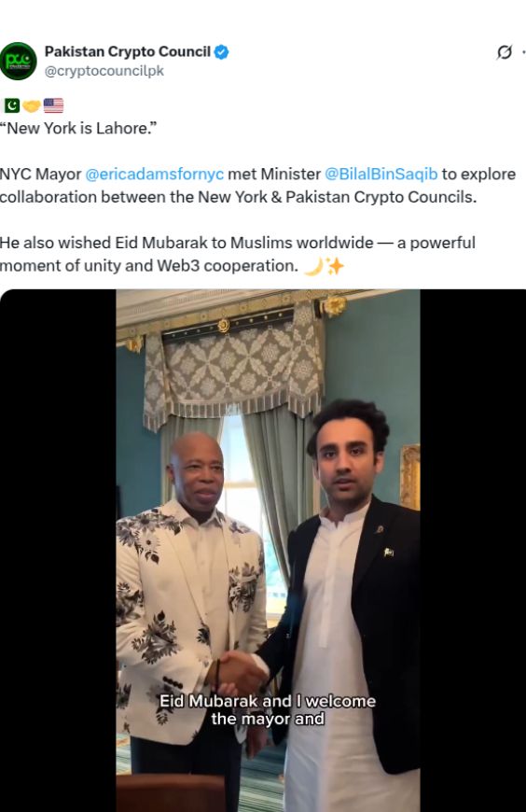Open the @ericadamsfornyc mention
The image size is (526, 812).
tap(154, 174)
